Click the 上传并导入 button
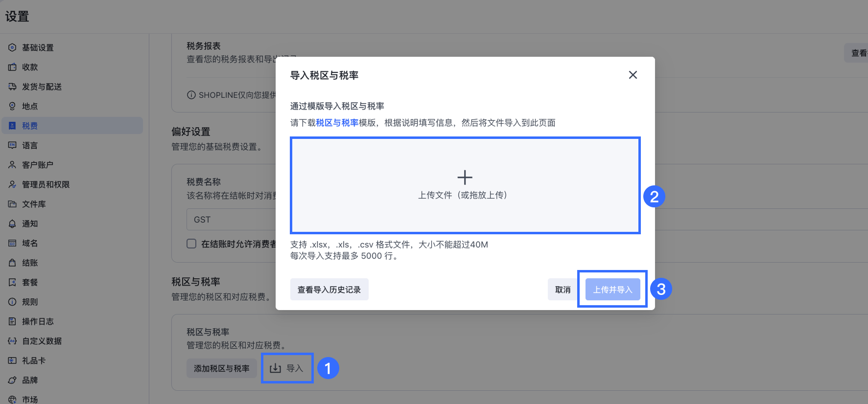This screenshot has width=868, height=404. (613, 290)
